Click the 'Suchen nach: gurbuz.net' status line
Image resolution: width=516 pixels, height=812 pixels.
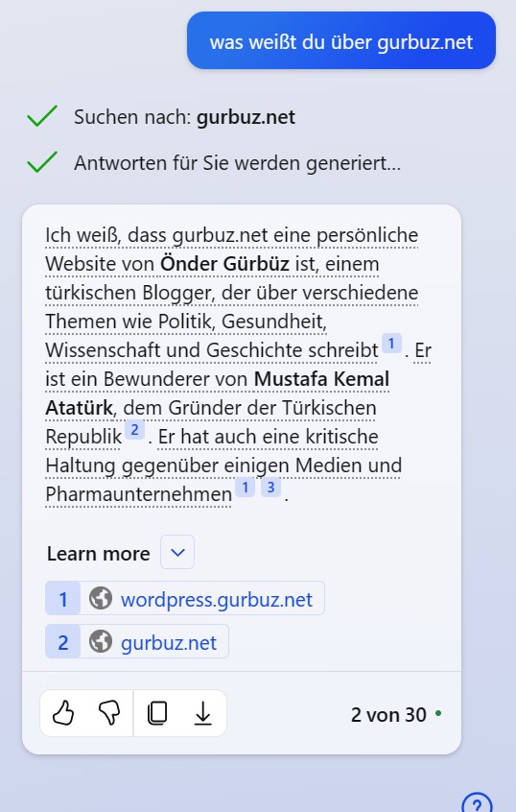[184, 117]
